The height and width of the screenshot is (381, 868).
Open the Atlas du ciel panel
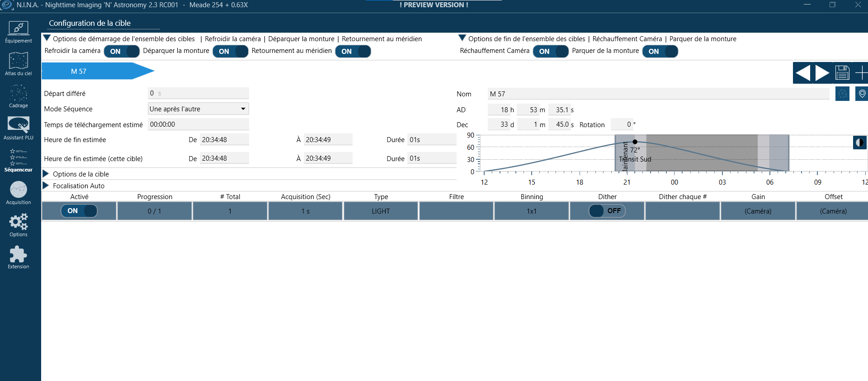[x=18, y=64]
